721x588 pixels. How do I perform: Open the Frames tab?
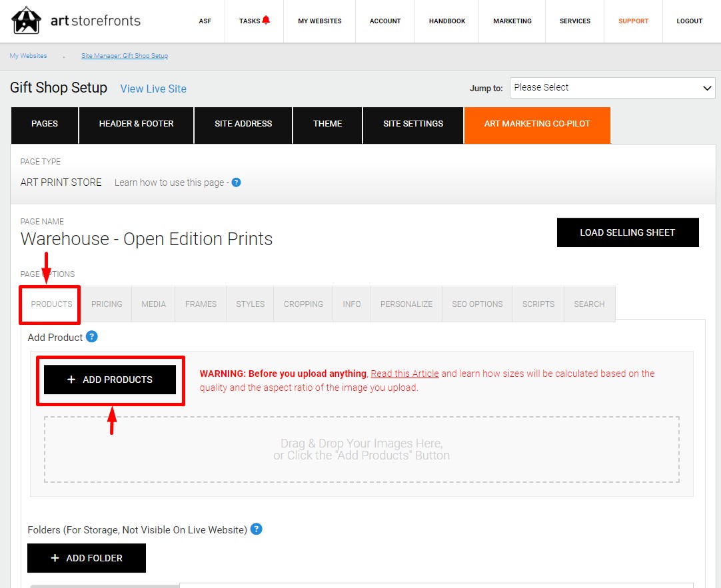(201, 304)
